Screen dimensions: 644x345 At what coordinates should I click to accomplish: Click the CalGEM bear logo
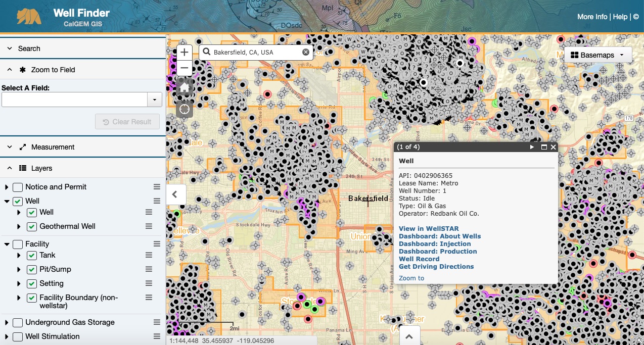[x=29, y=16]
